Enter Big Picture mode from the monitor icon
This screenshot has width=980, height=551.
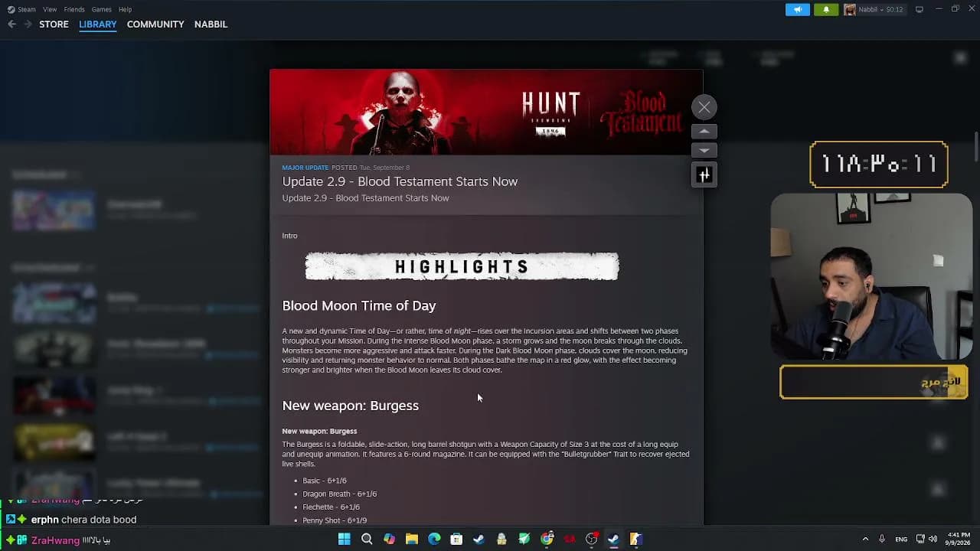[x=920, y=9]
